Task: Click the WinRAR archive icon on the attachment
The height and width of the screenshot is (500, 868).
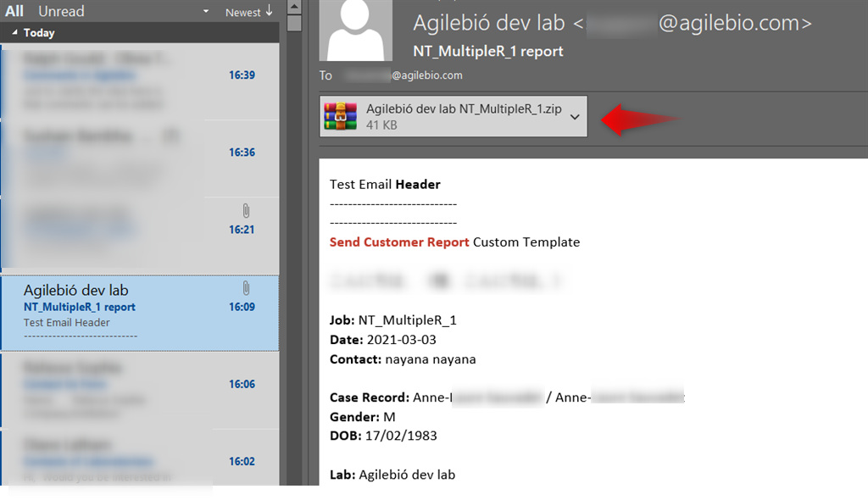Action: [x=340, y=116]
